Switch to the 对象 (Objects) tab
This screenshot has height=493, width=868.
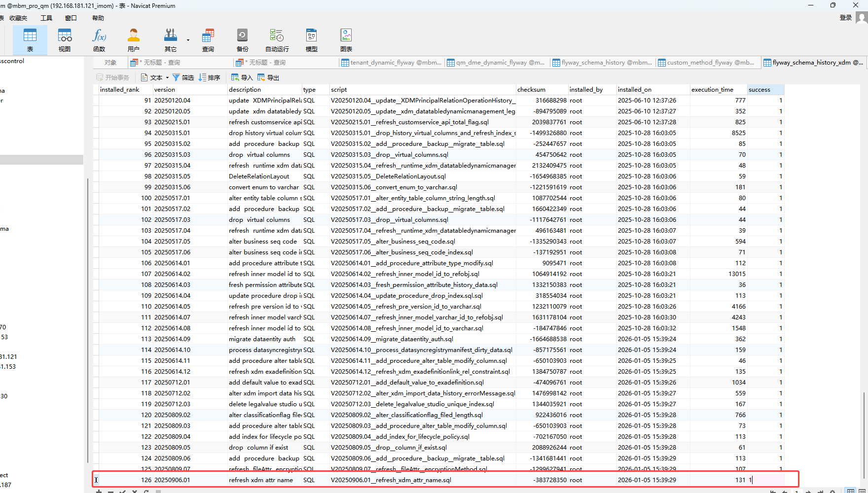tap(110, 63)
